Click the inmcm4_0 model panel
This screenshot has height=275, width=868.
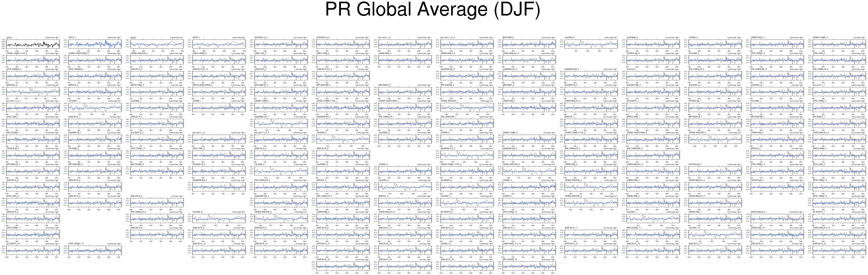coord(653,76)
